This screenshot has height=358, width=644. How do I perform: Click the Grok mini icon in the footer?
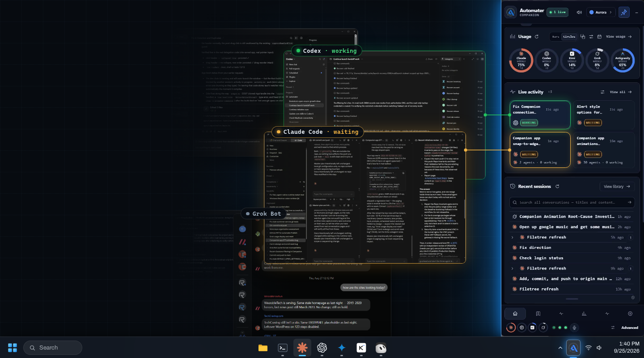click(x=543, y=328)
